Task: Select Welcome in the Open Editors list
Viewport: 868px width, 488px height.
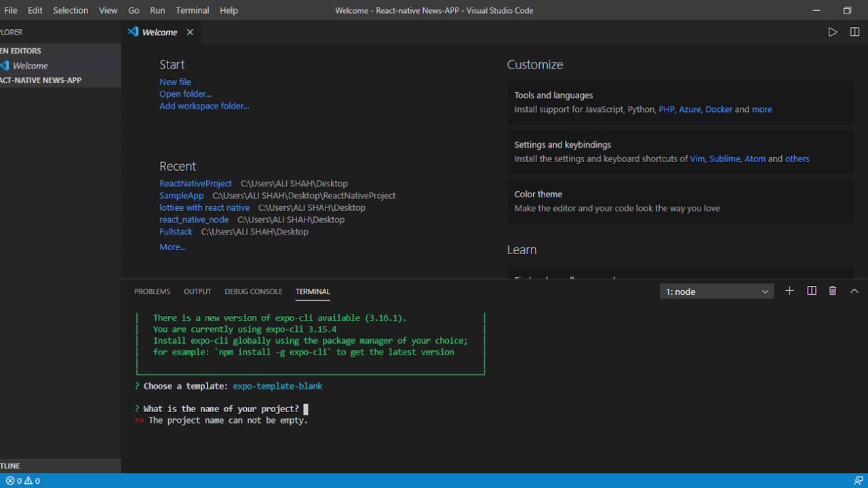Action: 60,66
